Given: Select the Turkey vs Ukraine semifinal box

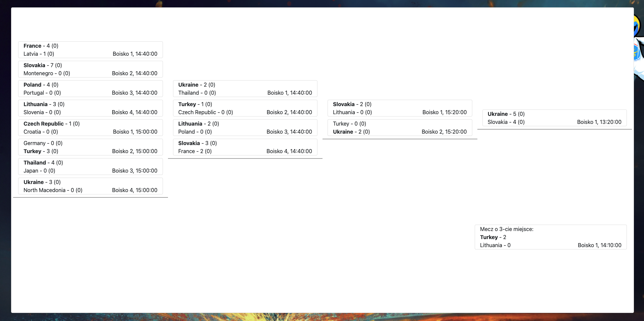Looking at the screenshot, I should (x=399, y=128).
